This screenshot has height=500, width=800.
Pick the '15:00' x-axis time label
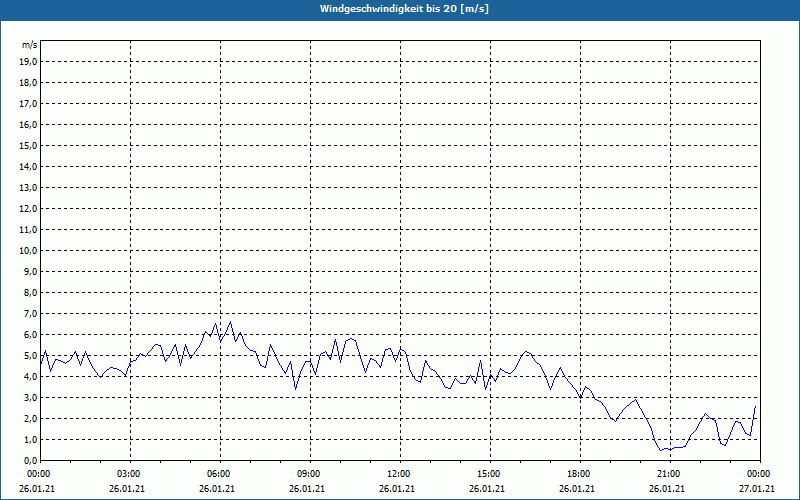tap(487, 474)
